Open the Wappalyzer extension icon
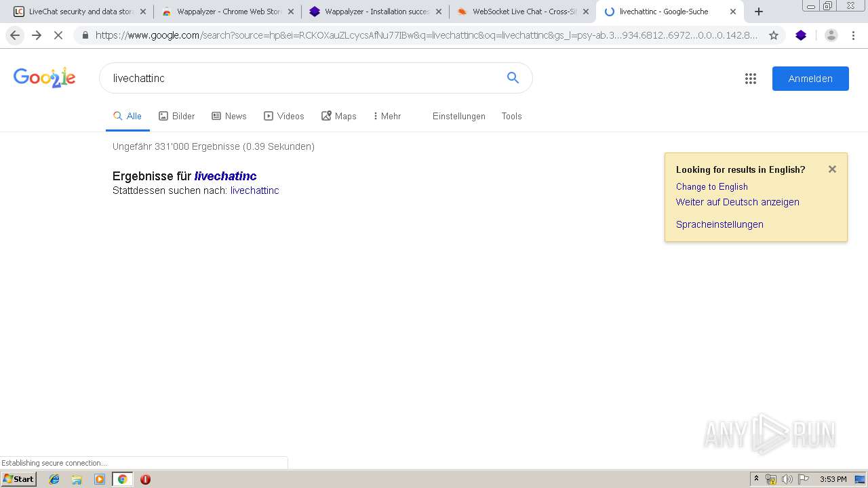Image resolution: width=868 pixels, height=488 pixels. pyautogui.click(x=801, y=35)
